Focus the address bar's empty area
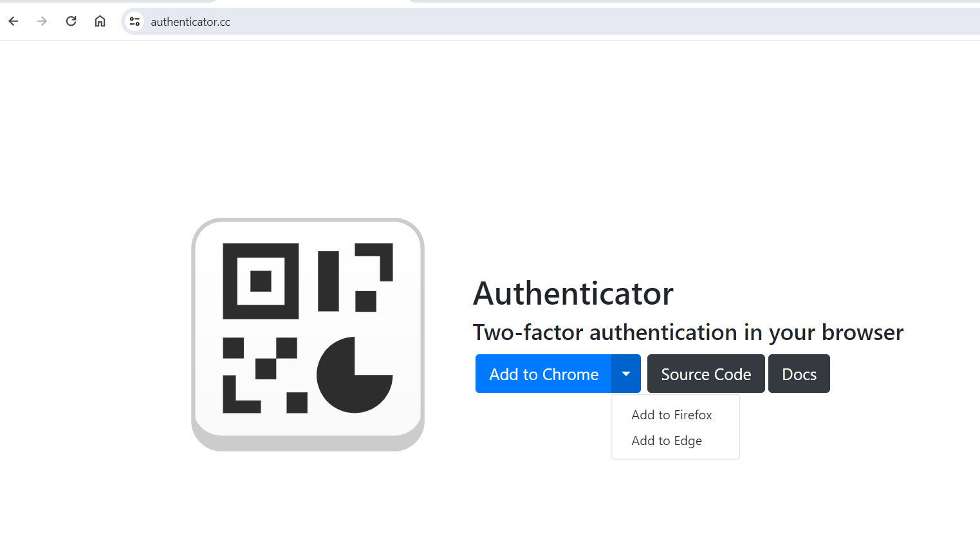 coord(605,21)
